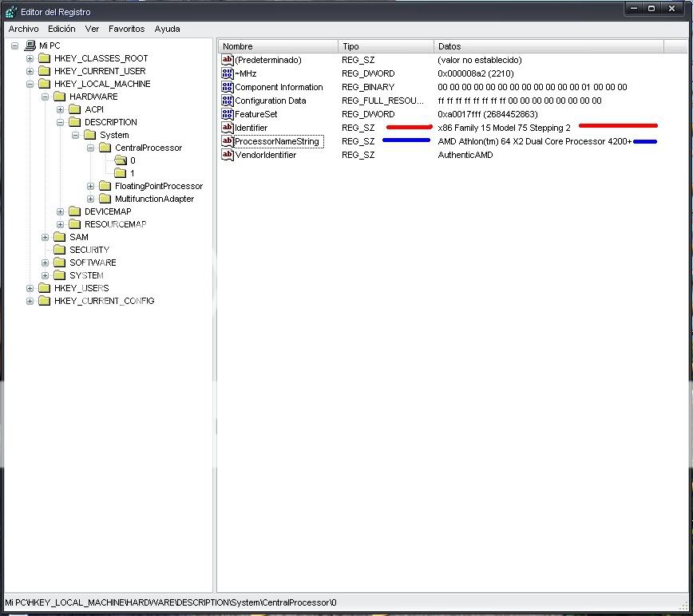This screenshot has width=693, height=616.
Task: Sort values by the Nombre column header
Action: click(277, 45)
